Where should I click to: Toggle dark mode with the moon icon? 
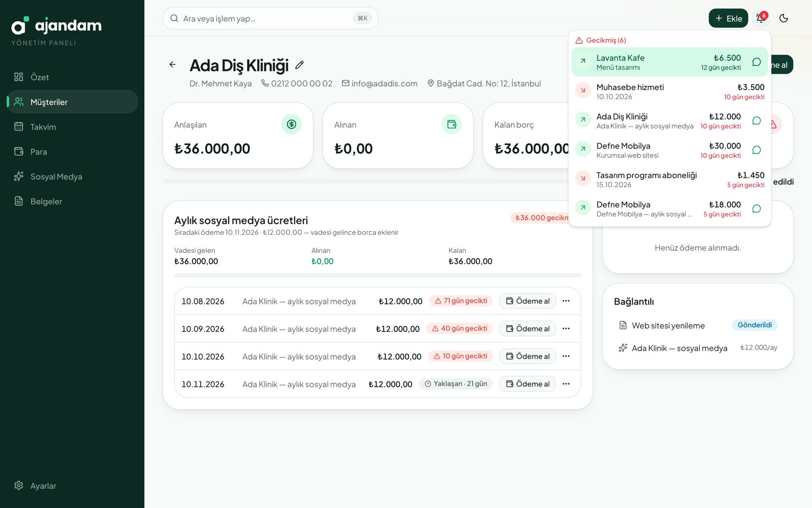pyautogui.click(x=784, y=18)
